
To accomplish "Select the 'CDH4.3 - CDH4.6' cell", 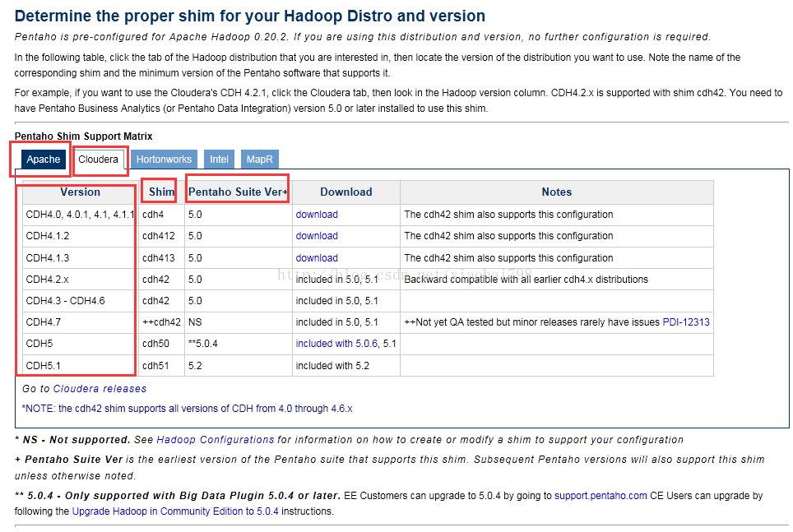I will (x=81, y=300).
